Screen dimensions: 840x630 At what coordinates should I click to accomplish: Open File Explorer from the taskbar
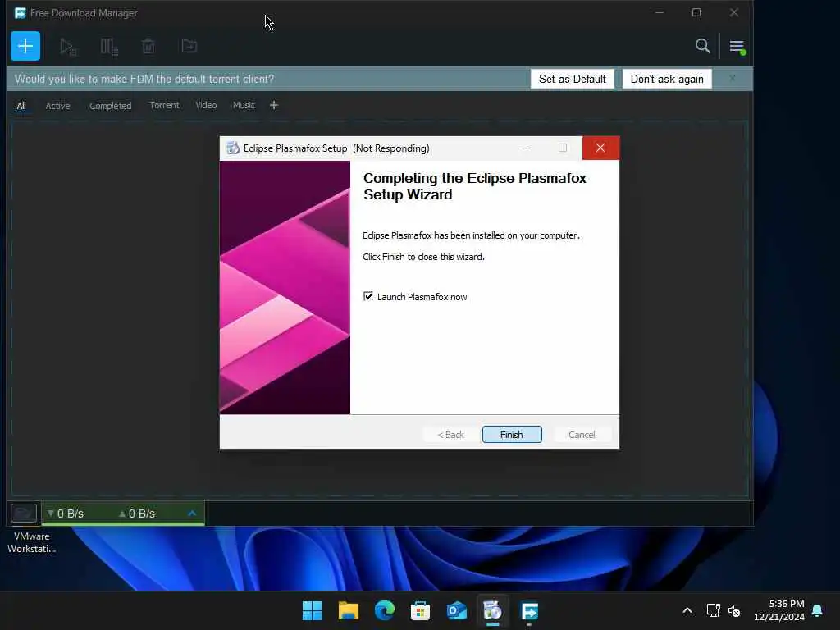(348, 610)
